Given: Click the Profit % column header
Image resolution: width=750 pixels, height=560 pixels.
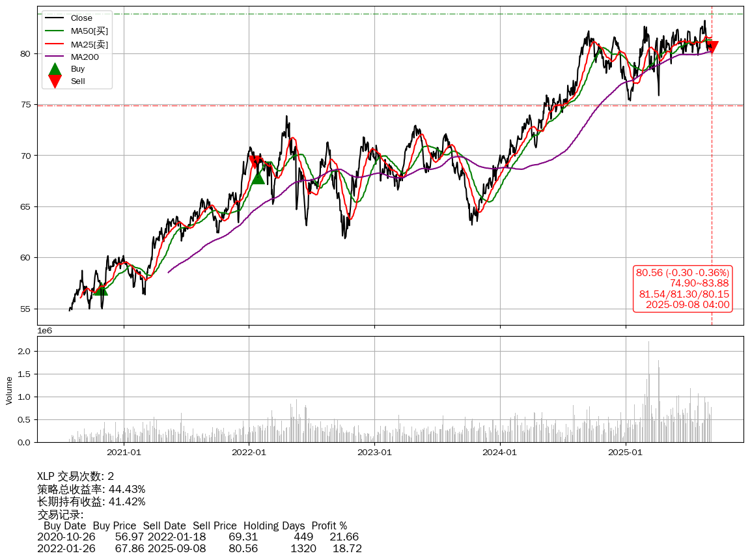Looking at the screenshot, I should tap(329, 525).
